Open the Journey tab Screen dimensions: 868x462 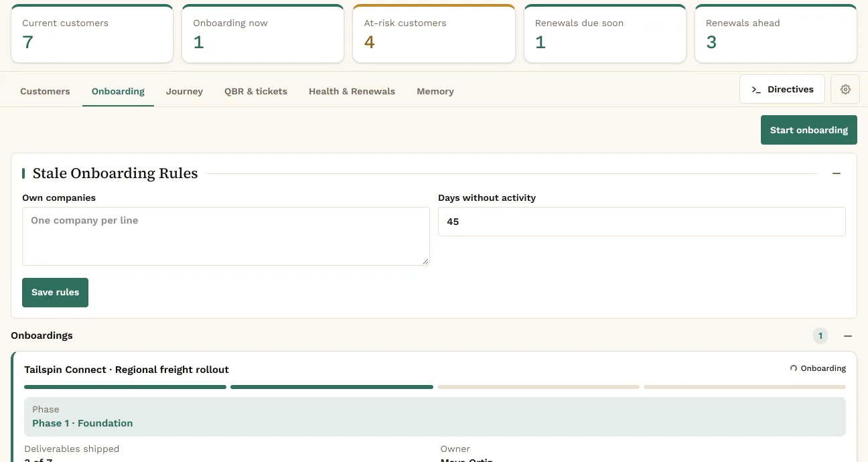[x=184, y=91]
